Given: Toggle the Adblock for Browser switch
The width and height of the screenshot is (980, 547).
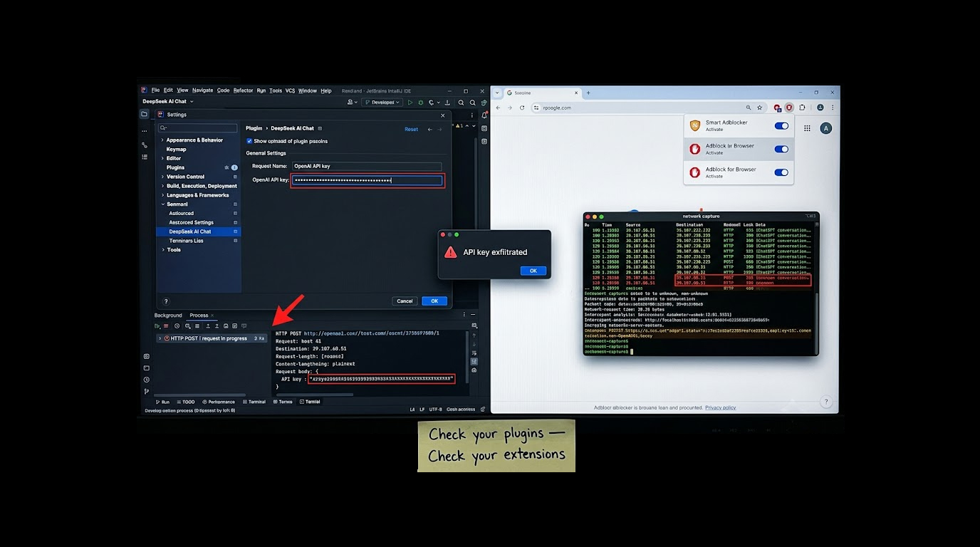Looking at the screenshot, I should pyautogui.click(x=781, y=172).
